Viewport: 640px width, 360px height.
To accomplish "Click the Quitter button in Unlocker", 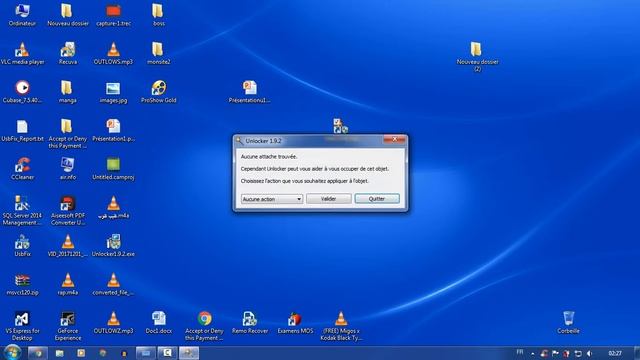I will tap(377, 199).
